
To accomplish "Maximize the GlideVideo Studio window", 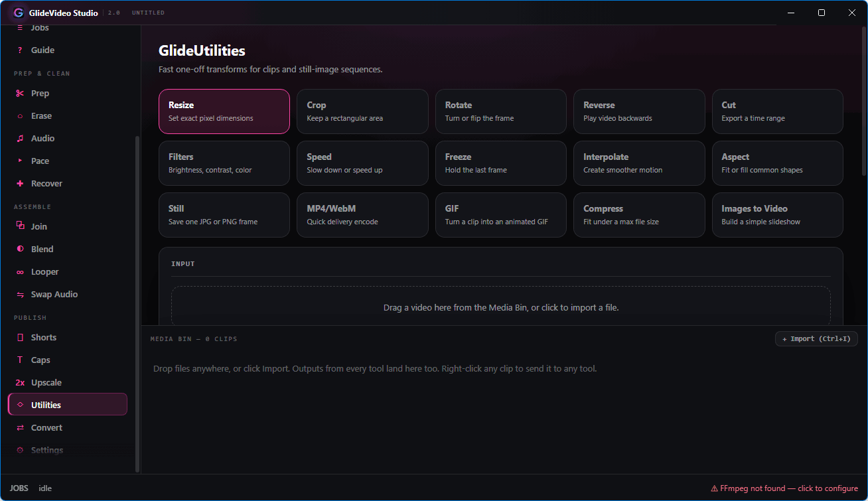I will (x=822, y=13).
